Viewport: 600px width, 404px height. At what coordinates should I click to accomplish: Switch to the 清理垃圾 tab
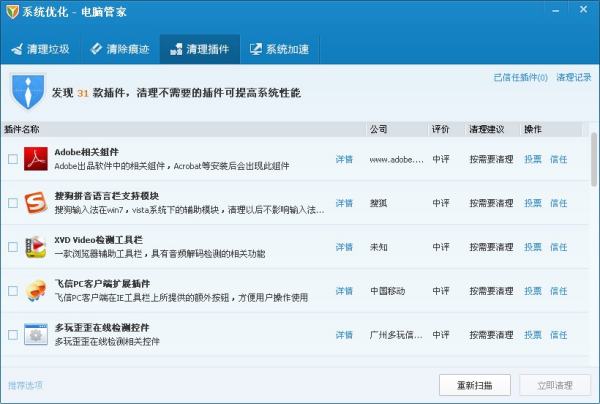click(x=41, y=49)
